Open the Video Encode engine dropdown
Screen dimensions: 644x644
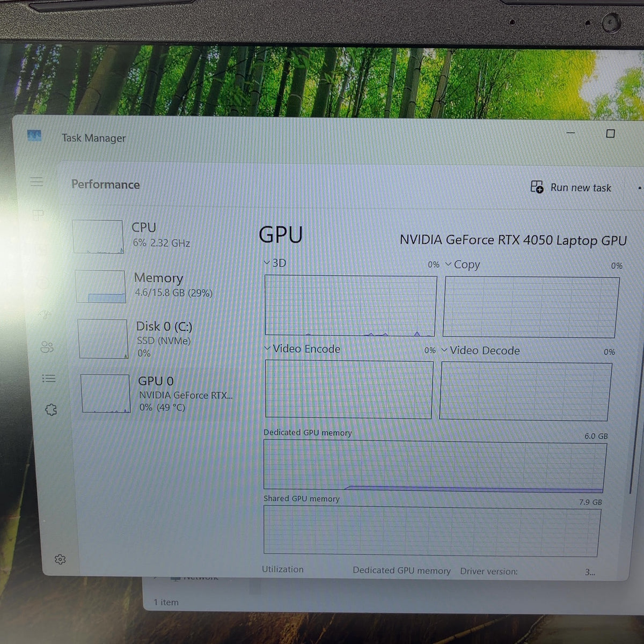tap(267, 348)
